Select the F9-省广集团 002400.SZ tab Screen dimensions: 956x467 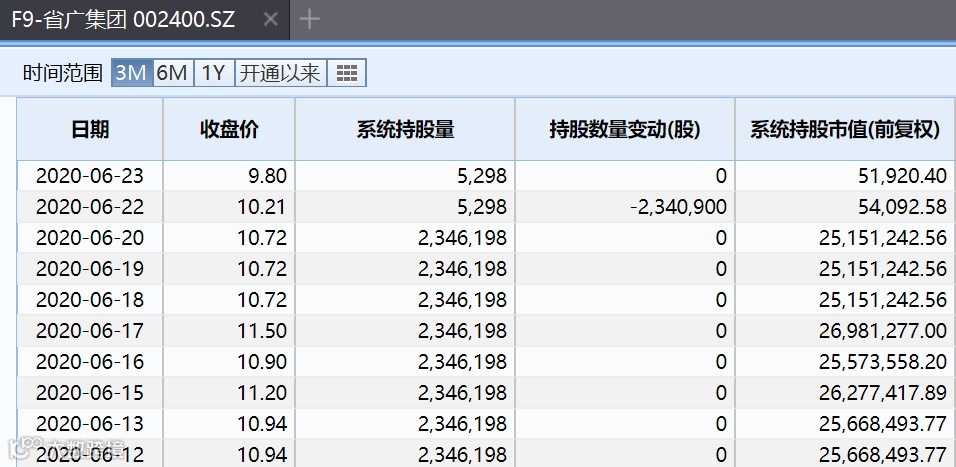(144, 20)
